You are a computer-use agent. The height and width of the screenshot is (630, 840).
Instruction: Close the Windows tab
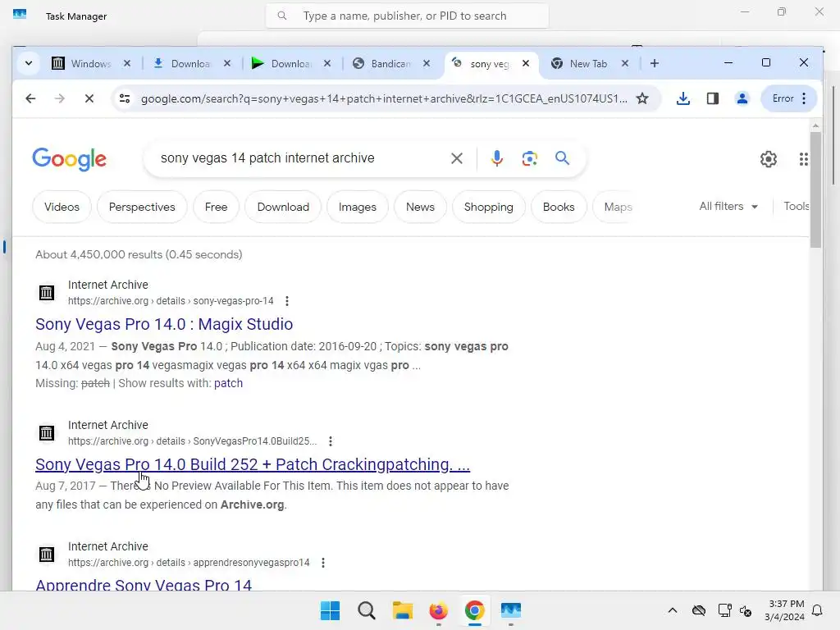127,63
